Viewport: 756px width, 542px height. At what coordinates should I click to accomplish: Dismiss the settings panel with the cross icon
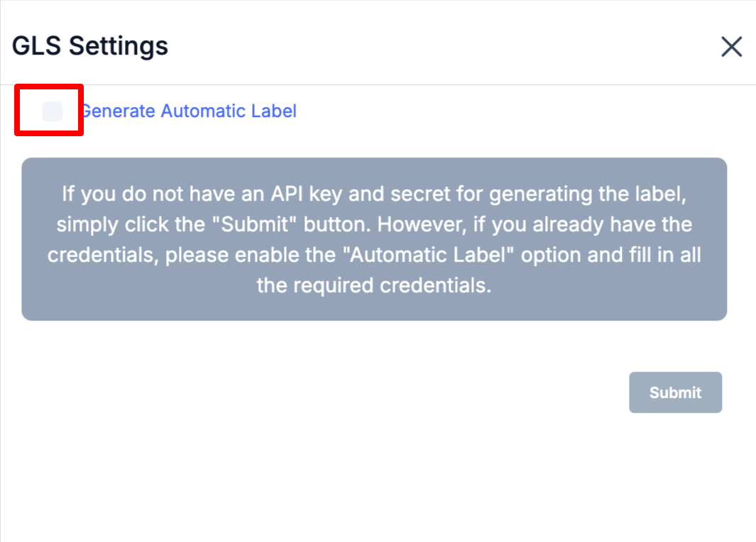[x=731, y=46]
